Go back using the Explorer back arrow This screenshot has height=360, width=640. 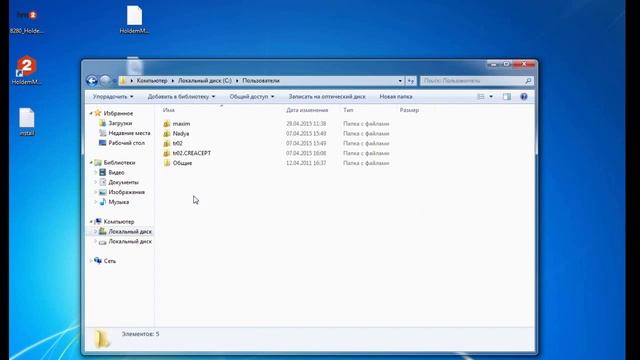point(92,81)
